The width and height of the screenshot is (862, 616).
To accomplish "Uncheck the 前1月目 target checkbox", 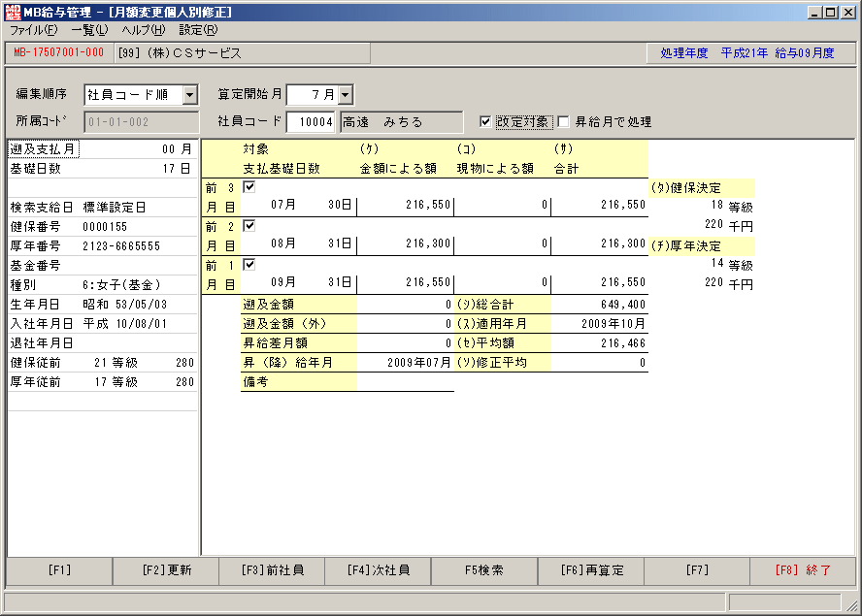I will 249,264.
